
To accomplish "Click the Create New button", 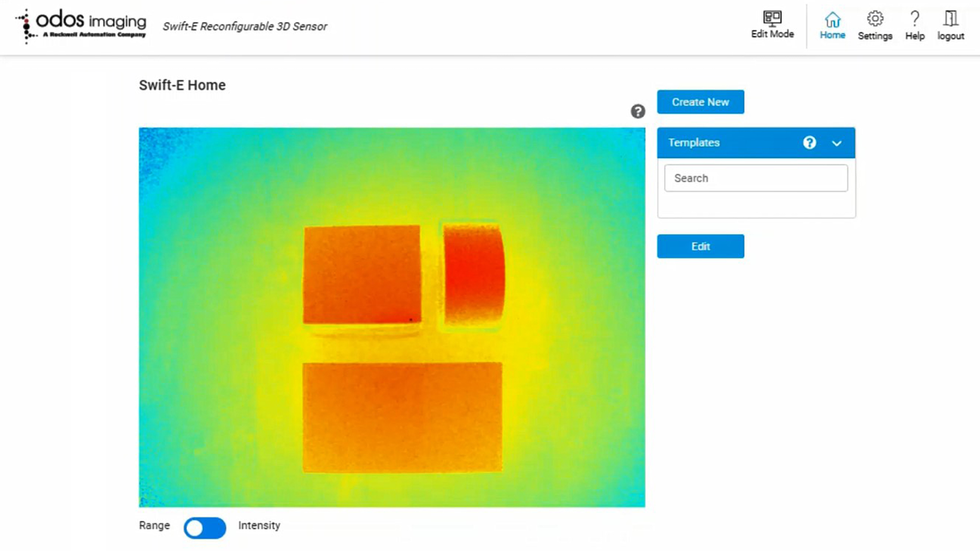I will coord(700,102).
